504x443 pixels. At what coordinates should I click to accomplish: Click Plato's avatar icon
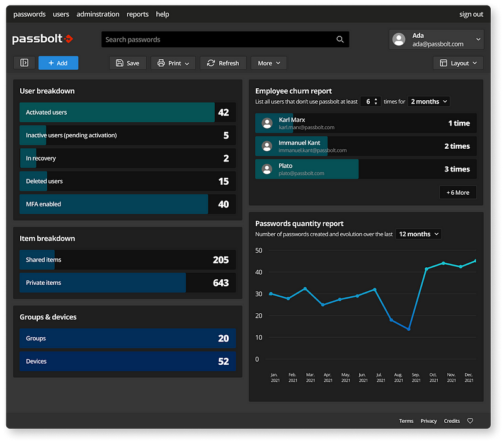(267, 170)
